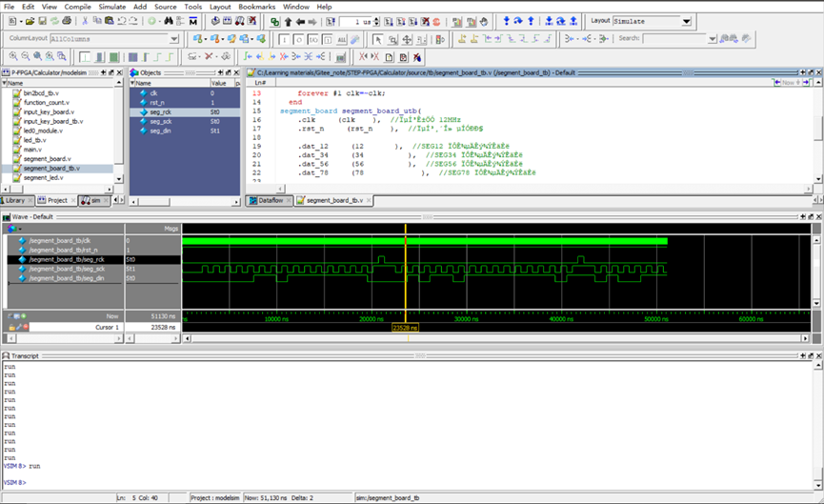Click the bold M memory toolbar icon
Screen dimensions: 824x504
(192, 21)
